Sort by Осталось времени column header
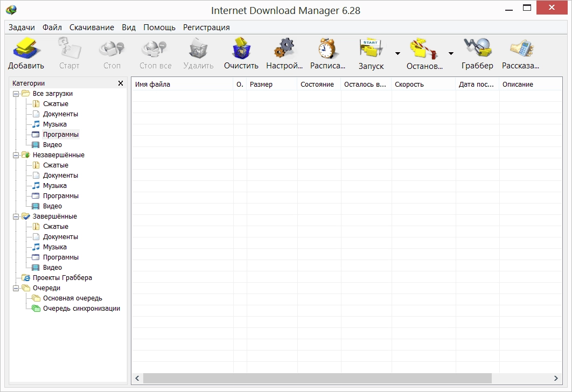This screenshot has height=392, width=572. click(x=366, y=84)
